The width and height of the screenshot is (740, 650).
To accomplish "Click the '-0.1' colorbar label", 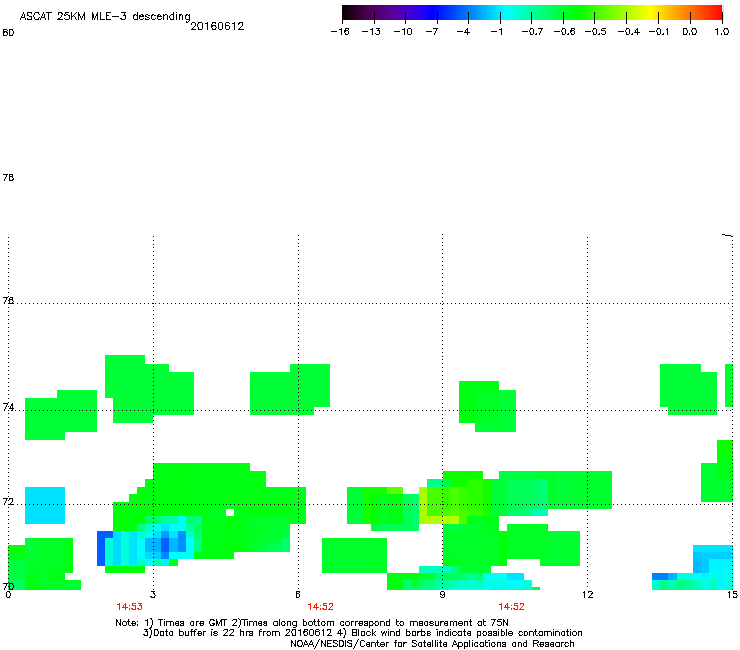I will 658,32.
